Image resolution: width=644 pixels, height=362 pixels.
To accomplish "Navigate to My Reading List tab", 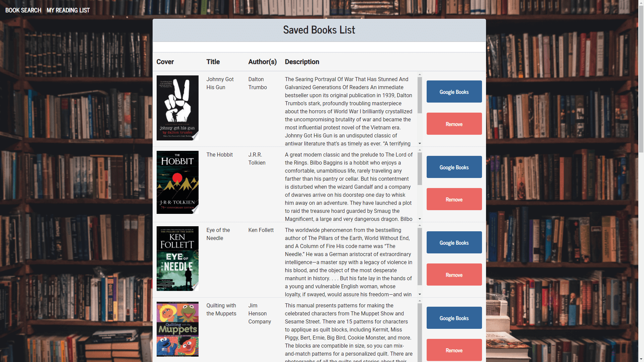I will 68,10.
